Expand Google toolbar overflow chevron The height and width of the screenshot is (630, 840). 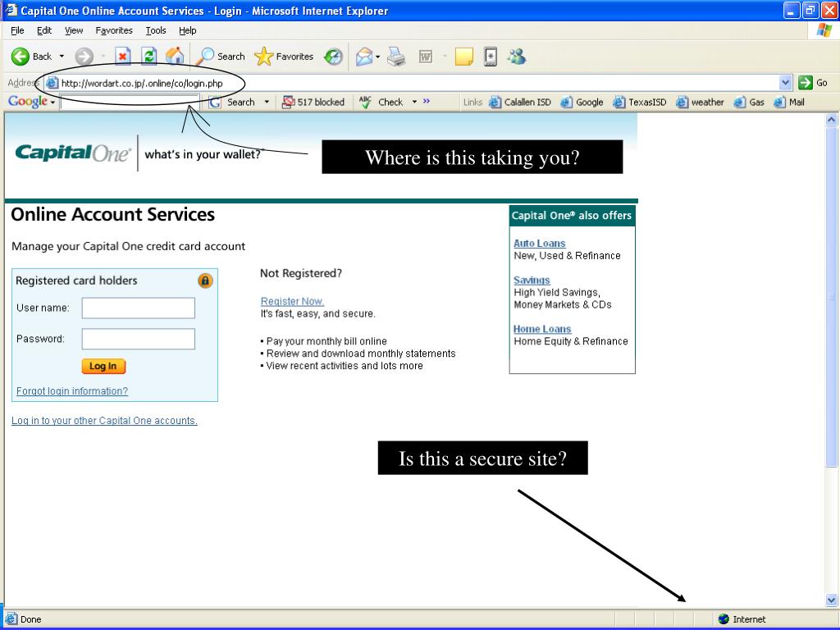pyautogui.click(x=427, y=101)
